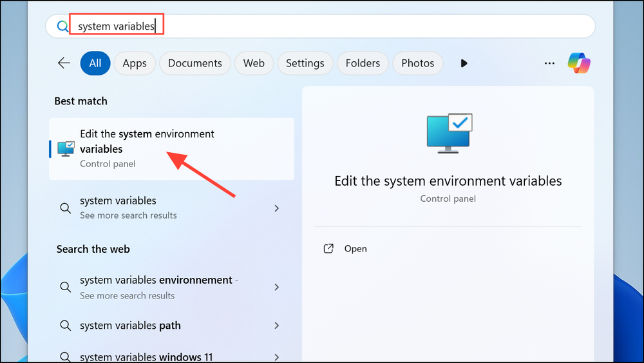Click the search magnifier icon in search box
The height and width of the screenshot is (363, 644).
tap(62, 26)
